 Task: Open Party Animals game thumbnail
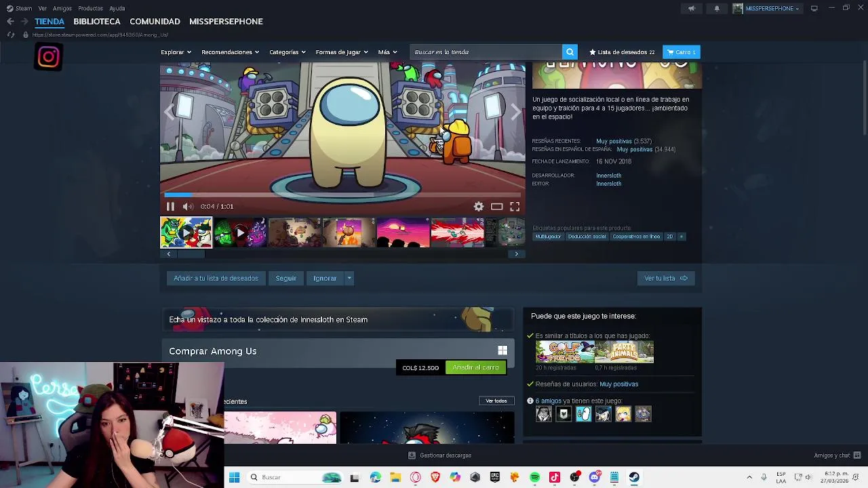pyautogui.click(x=625, y=352)
